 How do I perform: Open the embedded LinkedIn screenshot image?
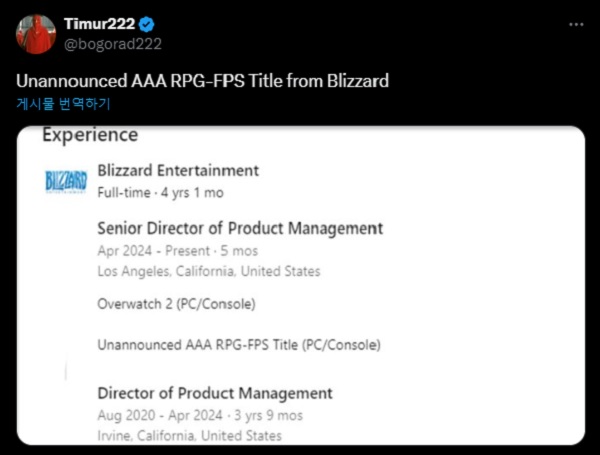pos(301,285)
